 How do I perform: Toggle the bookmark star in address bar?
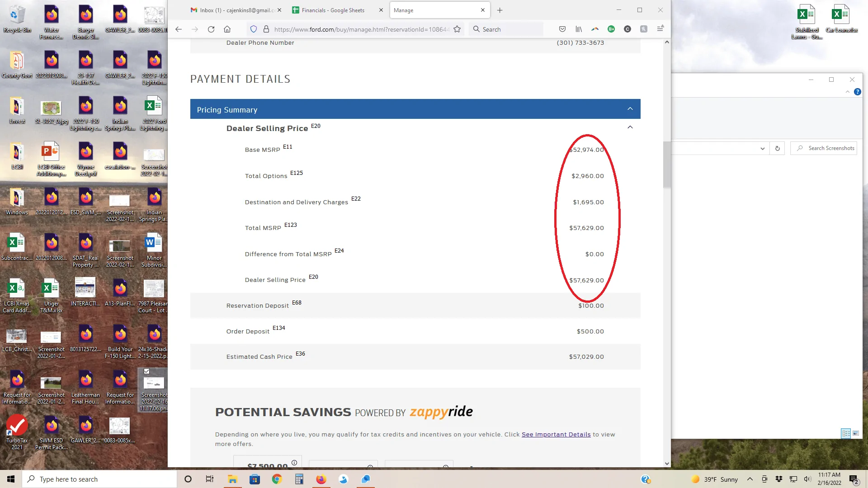pos(457,29)
